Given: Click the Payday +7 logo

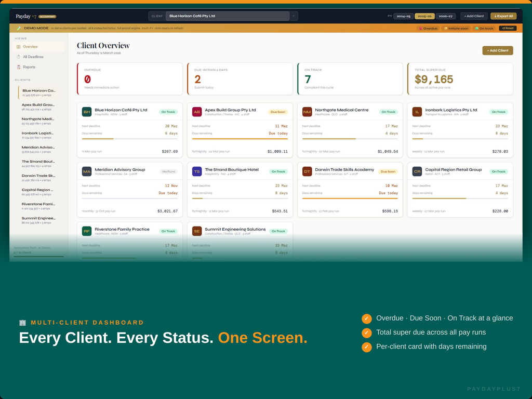Looking at the screenshot, I should 25,17.
